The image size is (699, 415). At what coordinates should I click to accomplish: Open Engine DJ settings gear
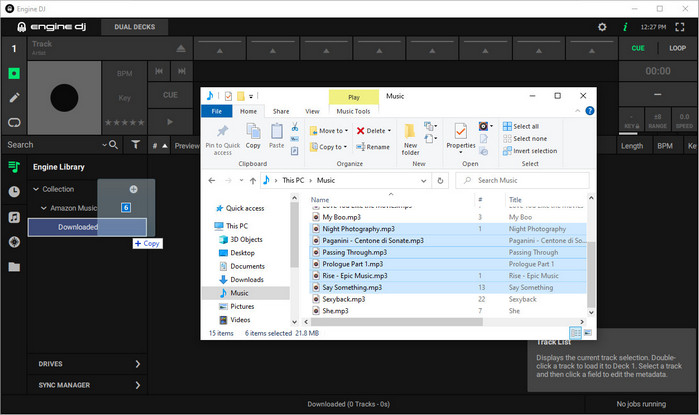tap(602, 27)
